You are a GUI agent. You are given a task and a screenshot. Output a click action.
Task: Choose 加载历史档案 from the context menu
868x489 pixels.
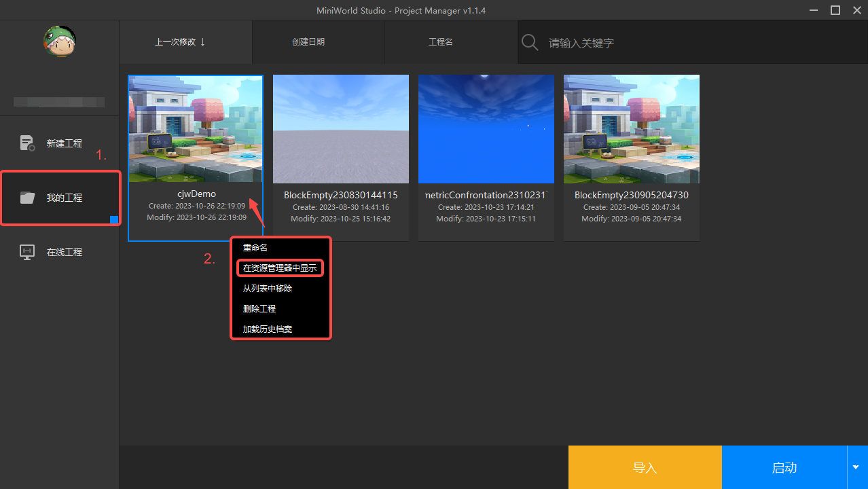point(281,329)
